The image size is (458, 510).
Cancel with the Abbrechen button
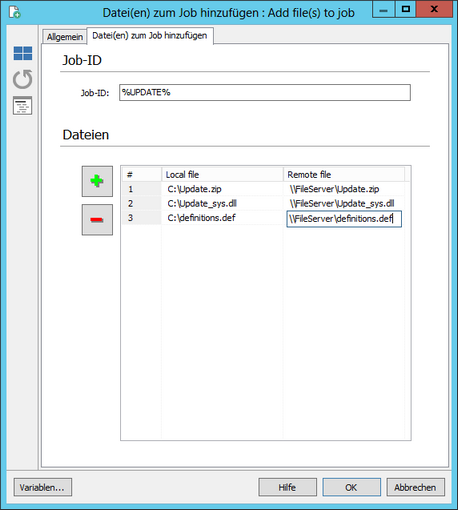click(x=415, y=487)
